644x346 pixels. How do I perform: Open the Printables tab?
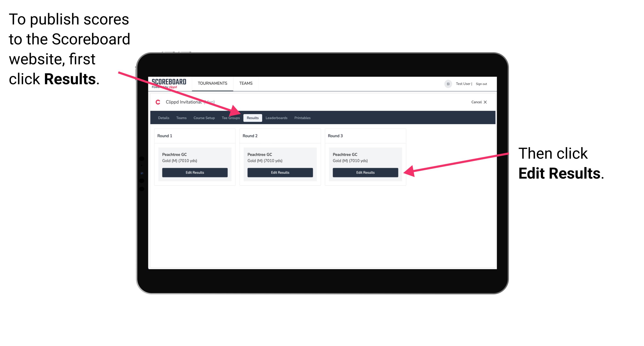point(302,118)
